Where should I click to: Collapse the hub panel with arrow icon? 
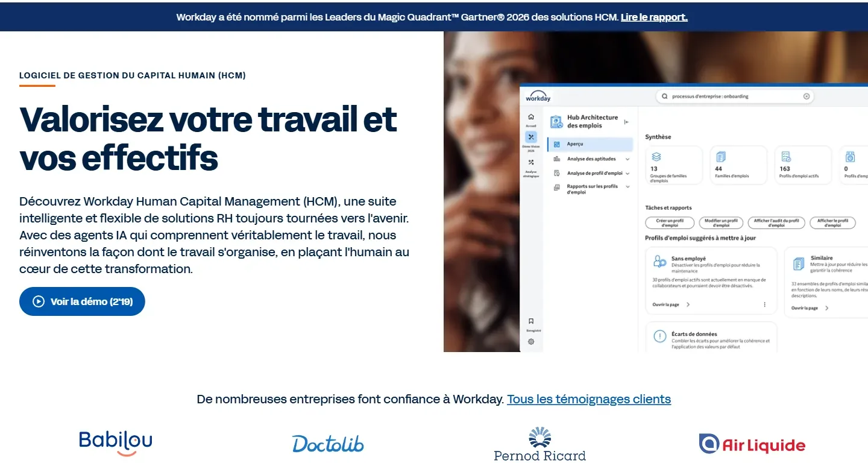tap(626, 122)
